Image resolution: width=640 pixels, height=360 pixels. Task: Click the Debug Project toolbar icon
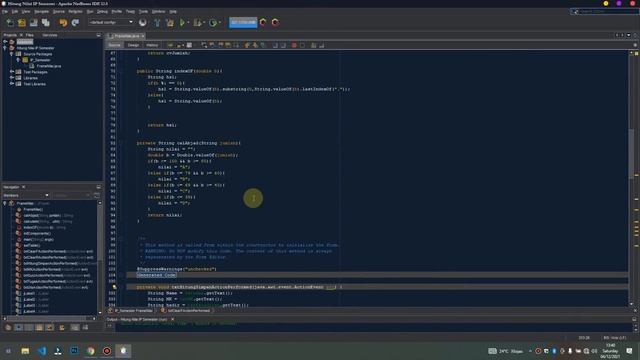[198, 22]
